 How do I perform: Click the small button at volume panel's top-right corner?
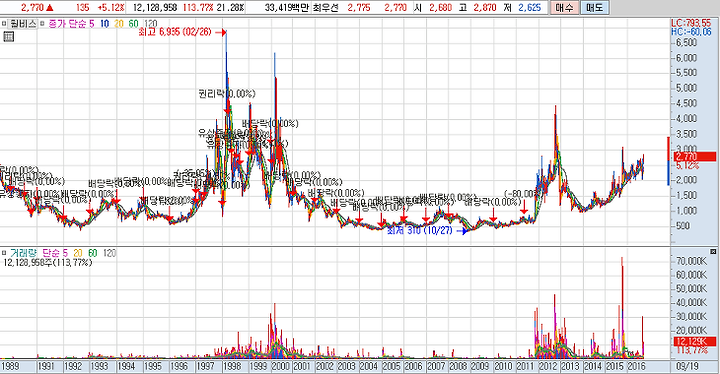click(713, 252)
